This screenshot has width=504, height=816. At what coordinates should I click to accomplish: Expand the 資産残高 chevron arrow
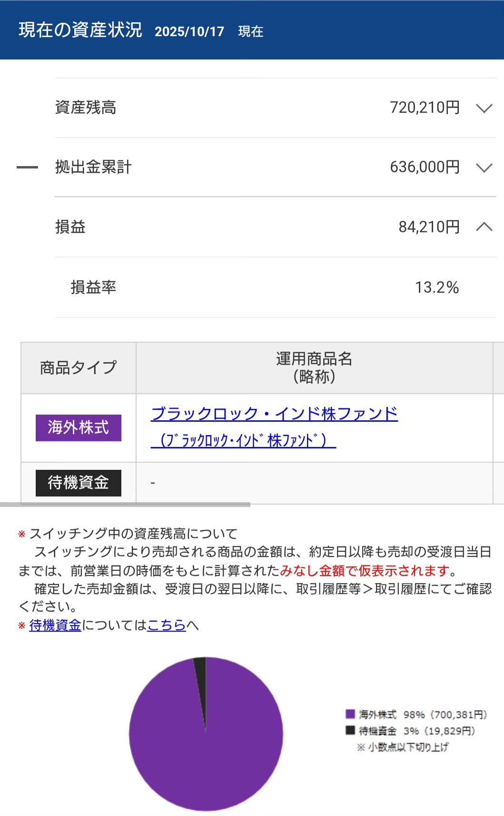click(x=484, y=109)
